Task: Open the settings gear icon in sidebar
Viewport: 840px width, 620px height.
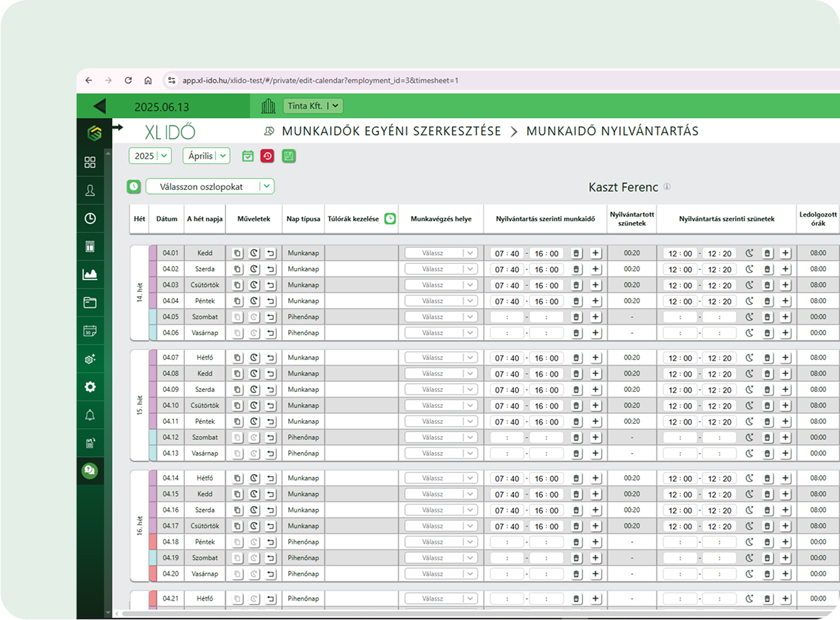Action: (90, 387)
